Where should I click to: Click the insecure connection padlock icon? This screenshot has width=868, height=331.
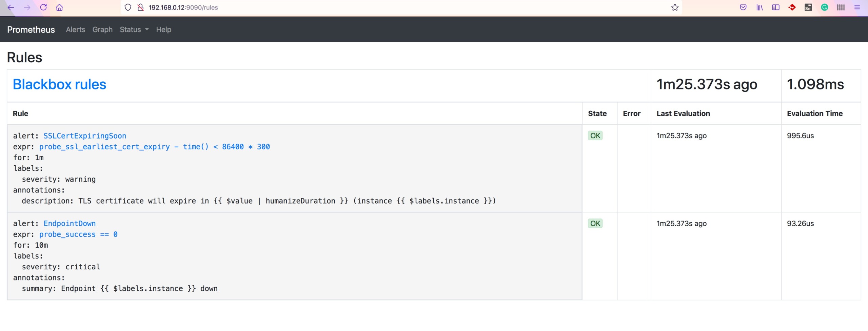pos(140,7)
